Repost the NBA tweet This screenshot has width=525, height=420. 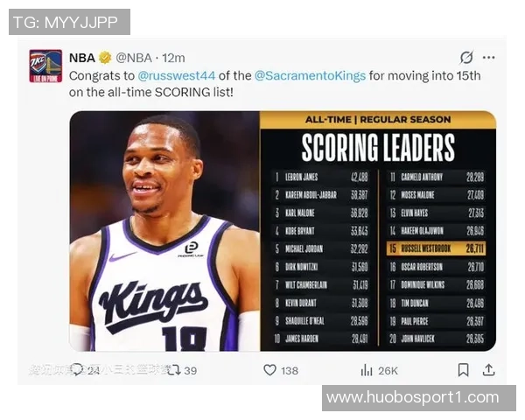point(174,370)
